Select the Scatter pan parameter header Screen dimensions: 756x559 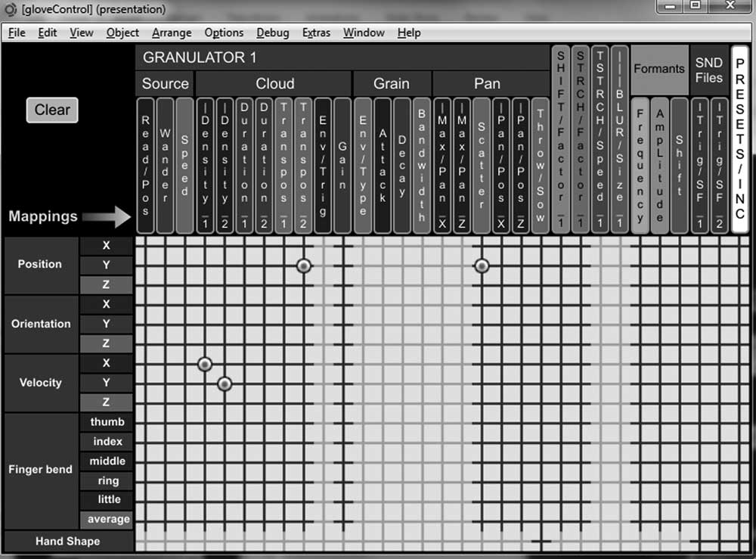tap(481, 165)
